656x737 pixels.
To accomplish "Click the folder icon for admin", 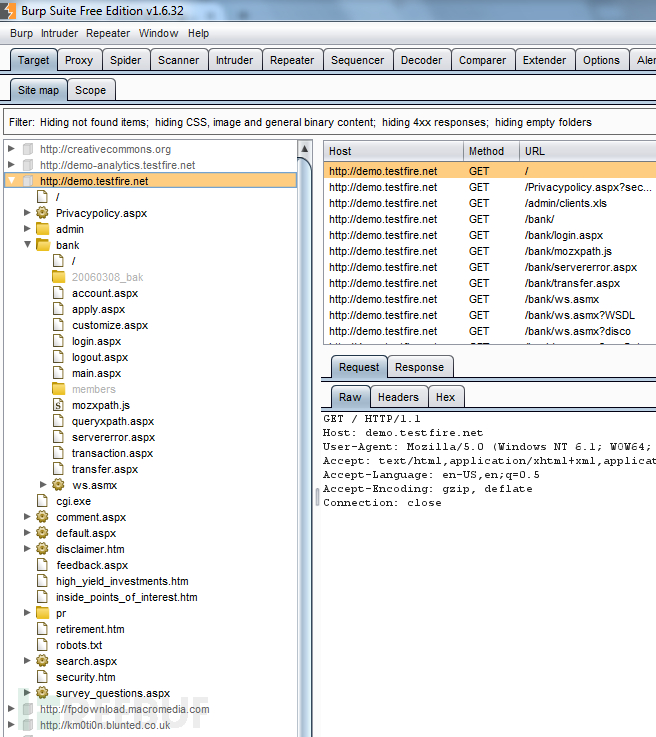I will click(43, 229).
